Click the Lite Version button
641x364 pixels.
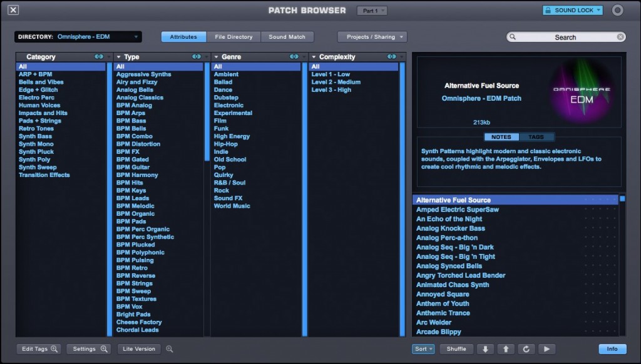pos(139,349)
